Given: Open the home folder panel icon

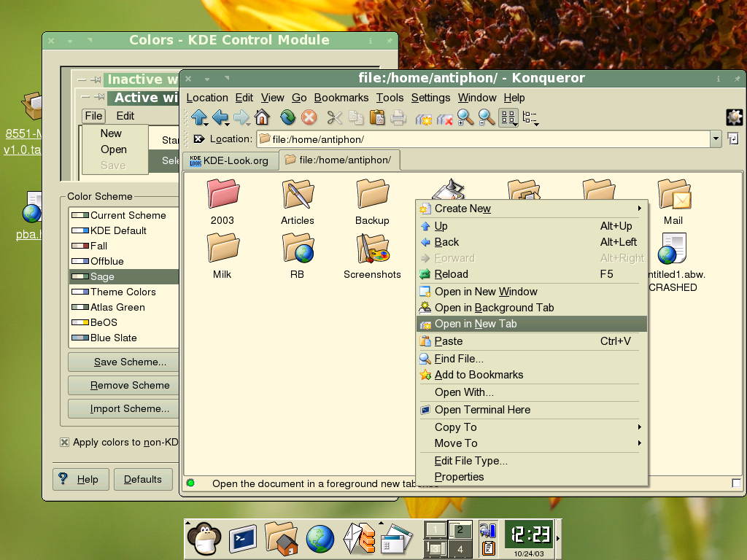Looking at the screenshot, I should point(281,539).
